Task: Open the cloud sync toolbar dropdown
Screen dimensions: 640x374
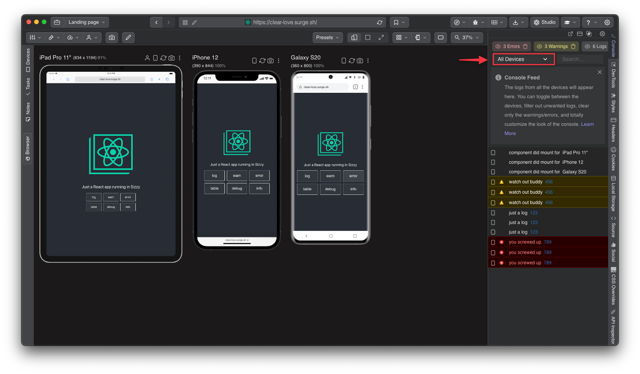Action: [x=72, y=38]
